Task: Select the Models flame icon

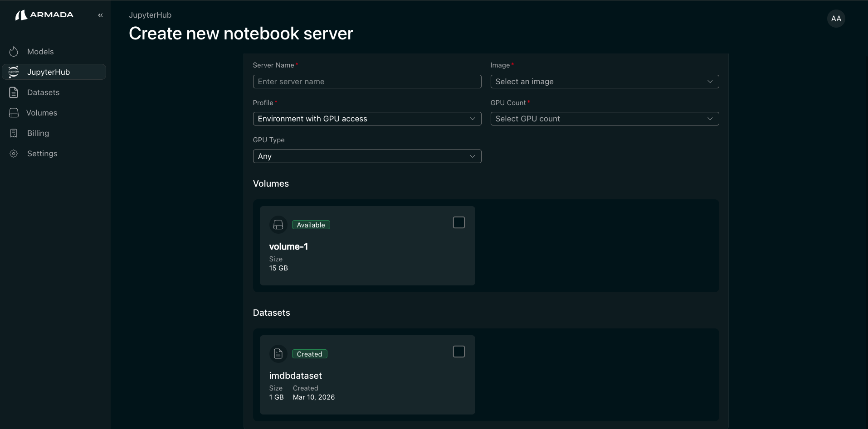Action: point(14,52)
